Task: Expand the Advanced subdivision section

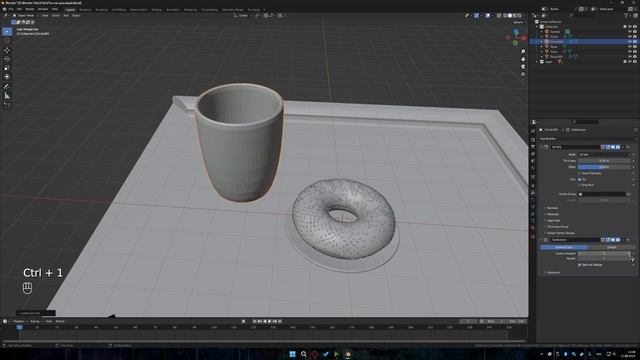Action: 552,273
